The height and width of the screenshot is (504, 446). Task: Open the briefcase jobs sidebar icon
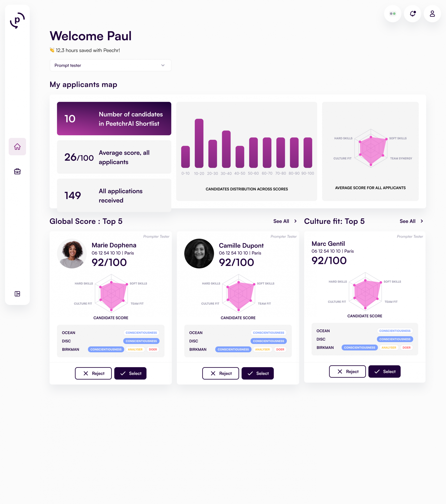pos(17,171)
